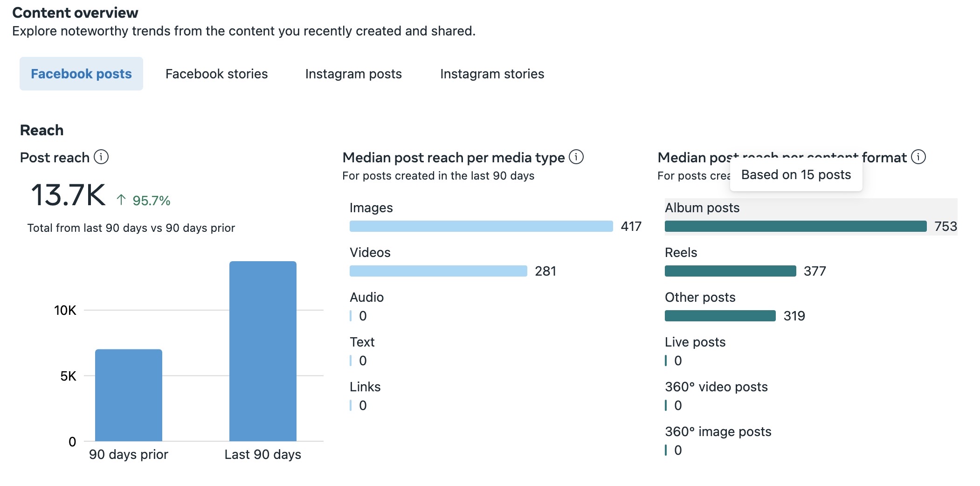Click the Images median reach bar
Image resolution: width=980 pixels, height=486 pixels.
pos(481,226)
